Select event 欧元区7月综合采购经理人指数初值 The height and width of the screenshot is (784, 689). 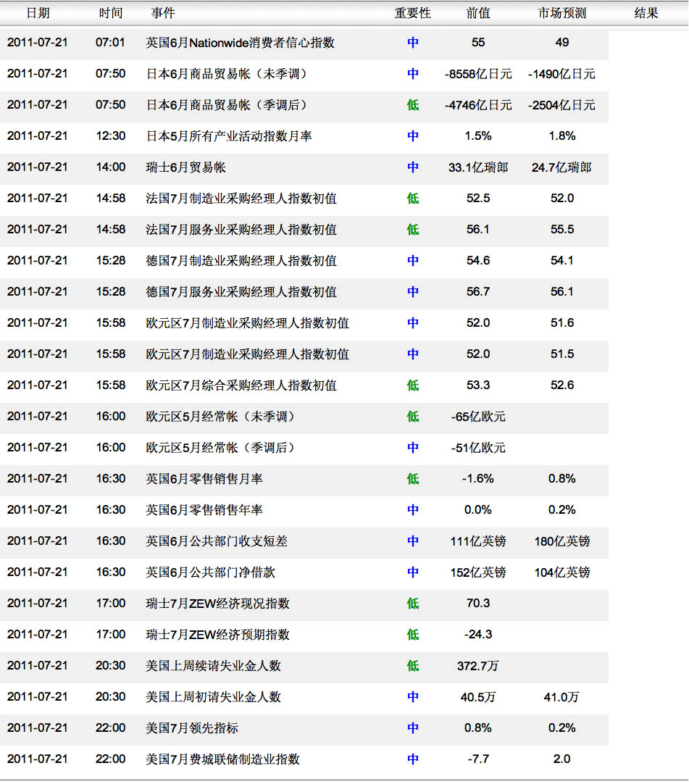point(241,385)
